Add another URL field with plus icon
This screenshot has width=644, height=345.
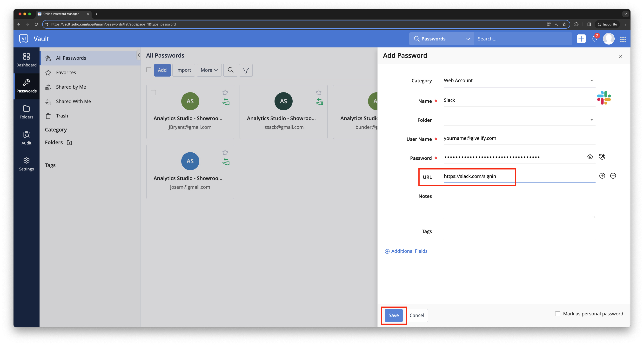tap(602, 176)
